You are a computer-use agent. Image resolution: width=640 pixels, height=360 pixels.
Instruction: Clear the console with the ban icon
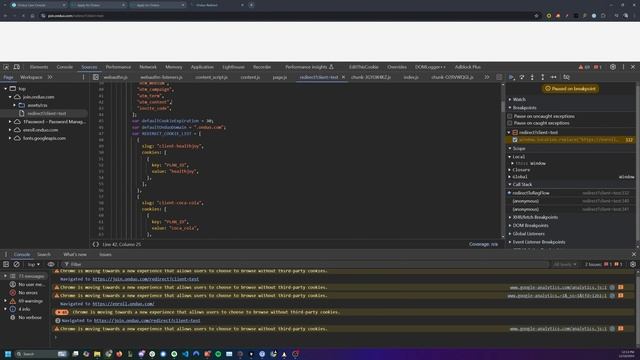(x=17, y=264)
